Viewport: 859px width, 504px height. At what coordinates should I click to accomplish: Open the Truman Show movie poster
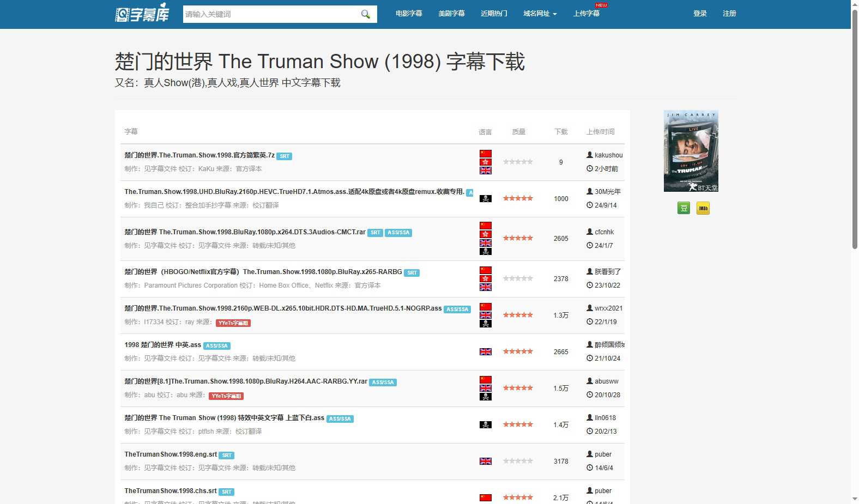point(691,151)
